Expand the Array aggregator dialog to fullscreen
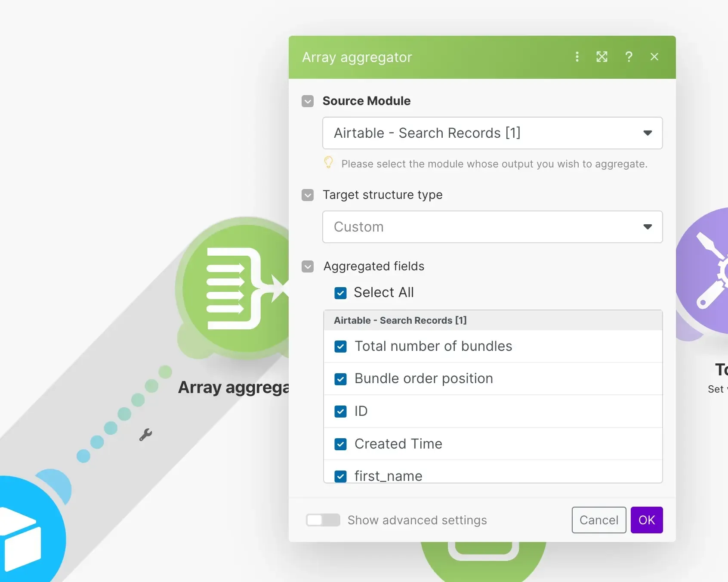The height and width of the screenshot is (582, 728). point(602,57)
